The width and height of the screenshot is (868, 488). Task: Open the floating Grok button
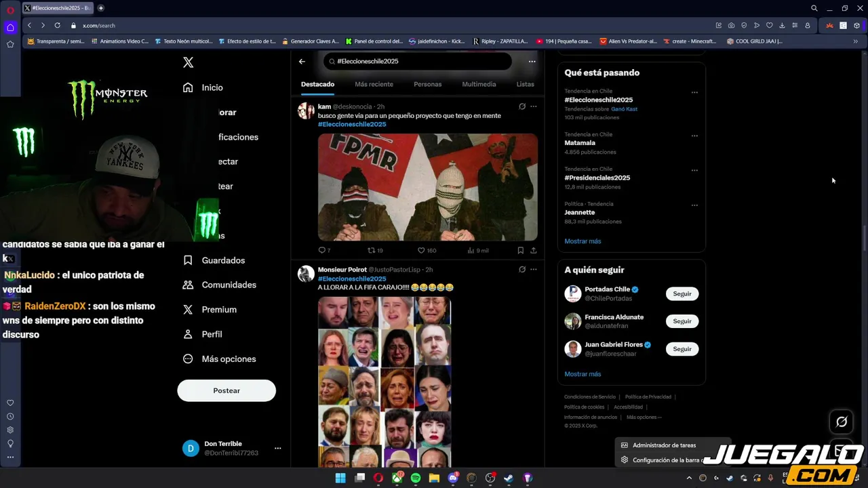point(842,422)
